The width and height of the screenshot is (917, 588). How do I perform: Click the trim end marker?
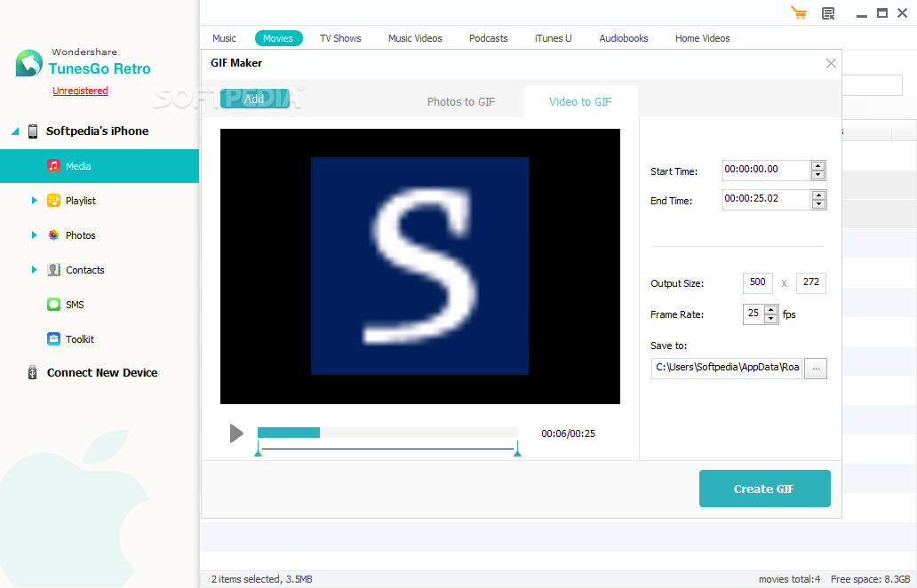(x=517, y=449)
